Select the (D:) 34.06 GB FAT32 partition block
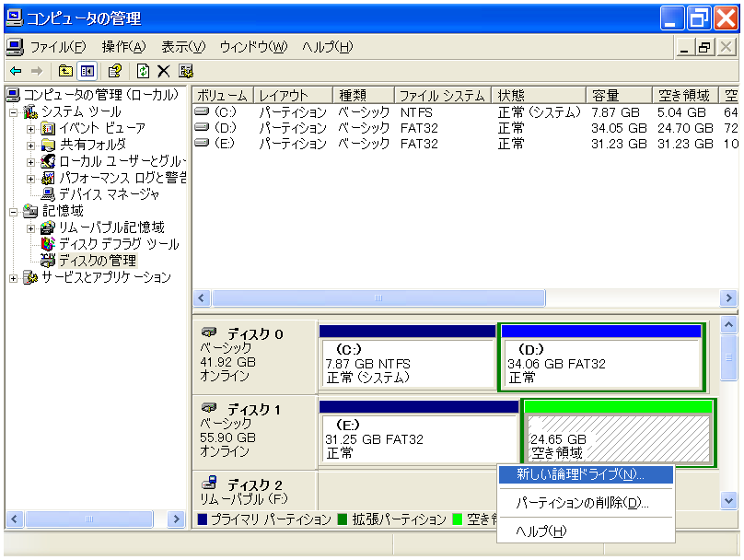Screen dimensions: 744x560 tap(601, 357)
